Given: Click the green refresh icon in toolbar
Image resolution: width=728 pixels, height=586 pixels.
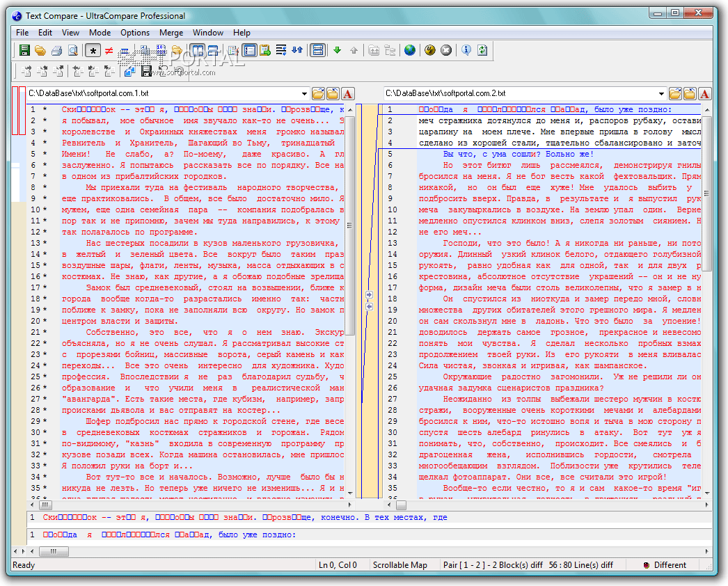Looking at the screenshot, I should [x=482, y=50].
